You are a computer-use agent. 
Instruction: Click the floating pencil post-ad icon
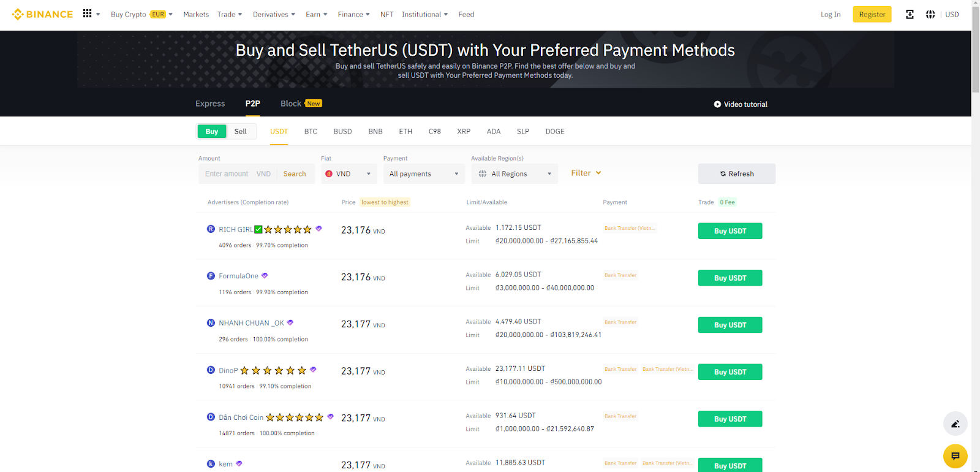pyautogui.click(x=955, y=424)
